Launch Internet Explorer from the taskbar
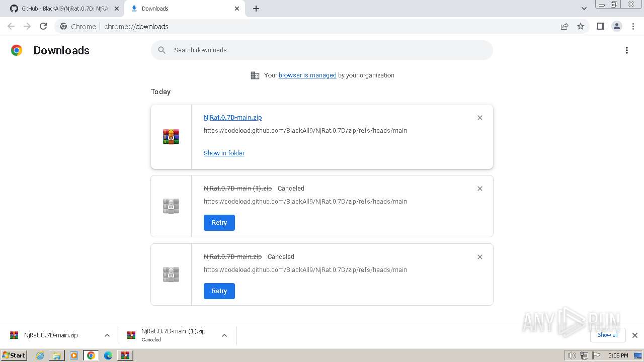The width and height of the screenshot is (644, 362). [x=40, y=355]
